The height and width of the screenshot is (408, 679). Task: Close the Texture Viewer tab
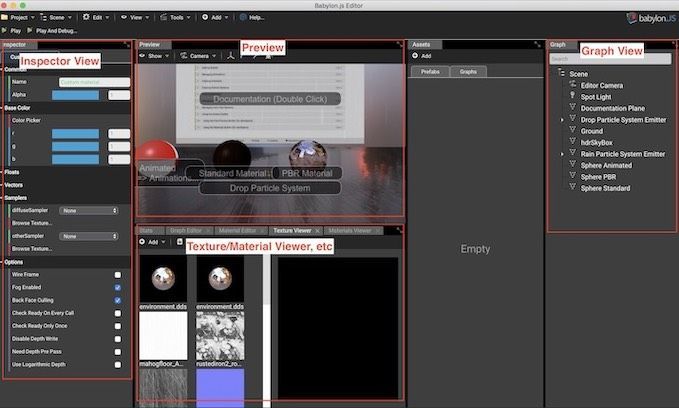coord(317,231)
